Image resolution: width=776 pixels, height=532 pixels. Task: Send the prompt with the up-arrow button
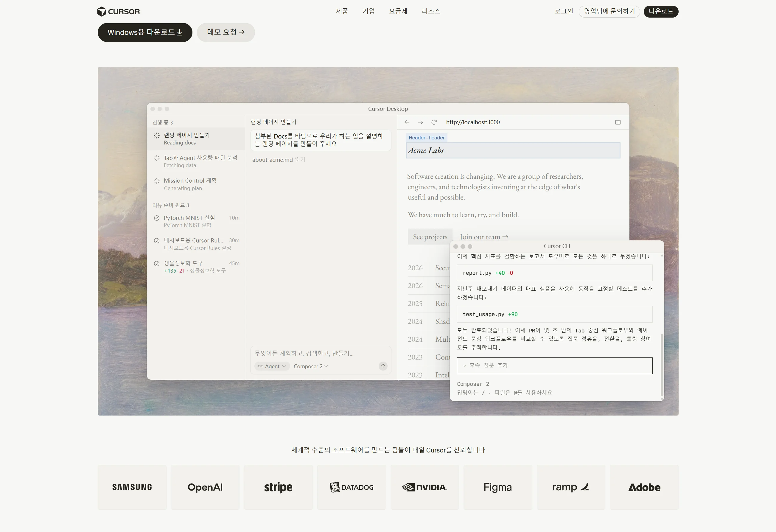point(383,366)
